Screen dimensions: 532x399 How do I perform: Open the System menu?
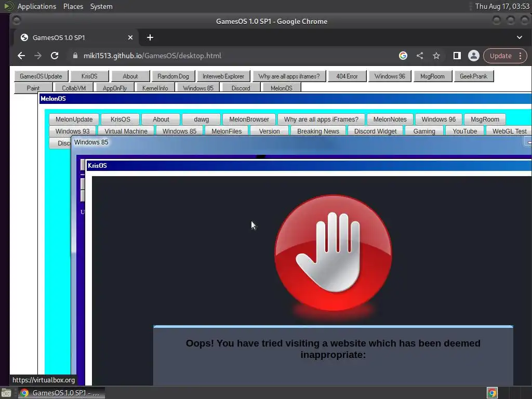coord(101,6)
